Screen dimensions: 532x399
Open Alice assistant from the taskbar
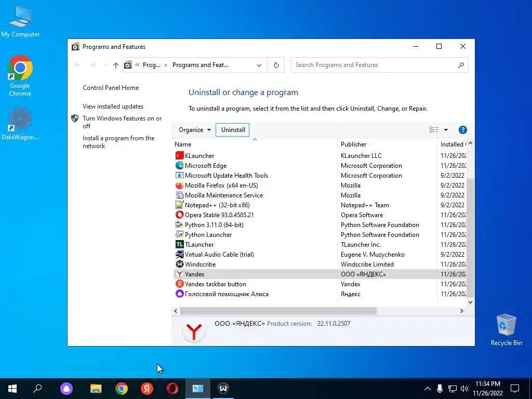[x=66, y=389]
